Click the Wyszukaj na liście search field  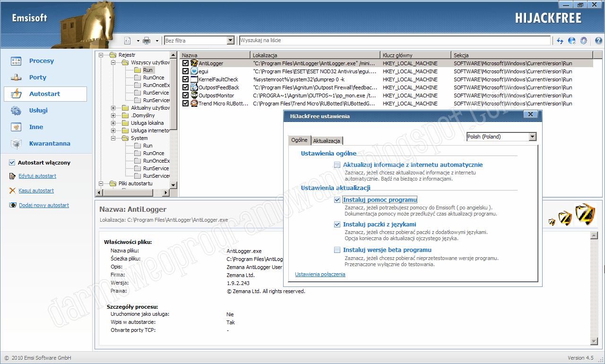(x=395, y=41)
